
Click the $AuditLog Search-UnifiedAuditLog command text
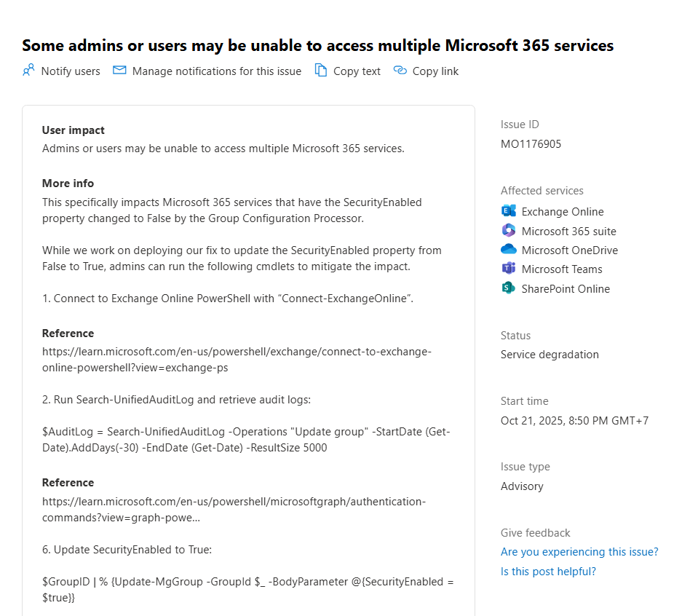pyautogui.click(x=246, y=440)
